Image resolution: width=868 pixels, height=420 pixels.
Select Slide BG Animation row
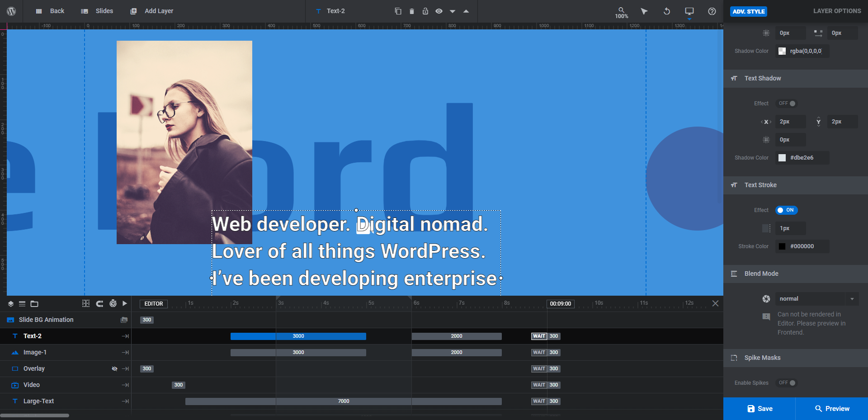[66, 320]
